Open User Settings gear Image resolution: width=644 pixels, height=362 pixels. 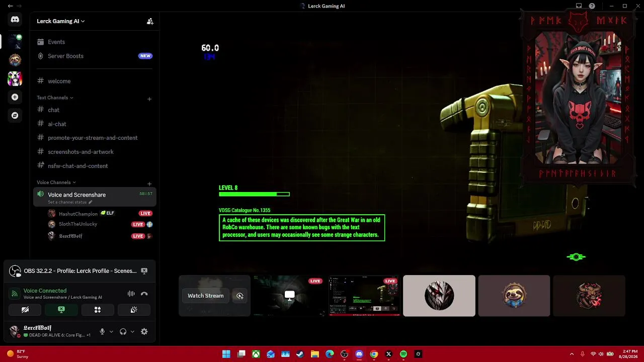click(144, 331)
